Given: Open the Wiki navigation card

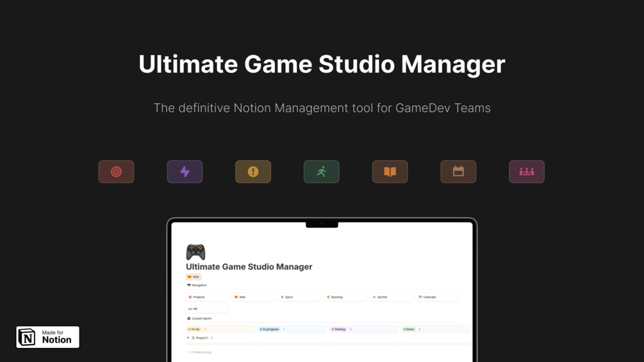Looking at the screenshot, I should click(x=252, y=297).
